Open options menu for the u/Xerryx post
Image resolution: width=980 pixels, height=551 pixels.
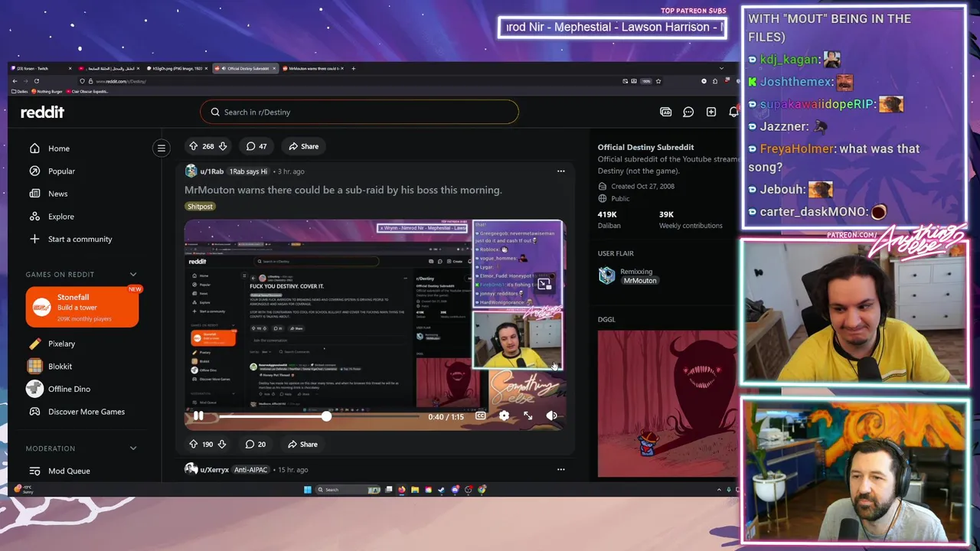[560, 469]
